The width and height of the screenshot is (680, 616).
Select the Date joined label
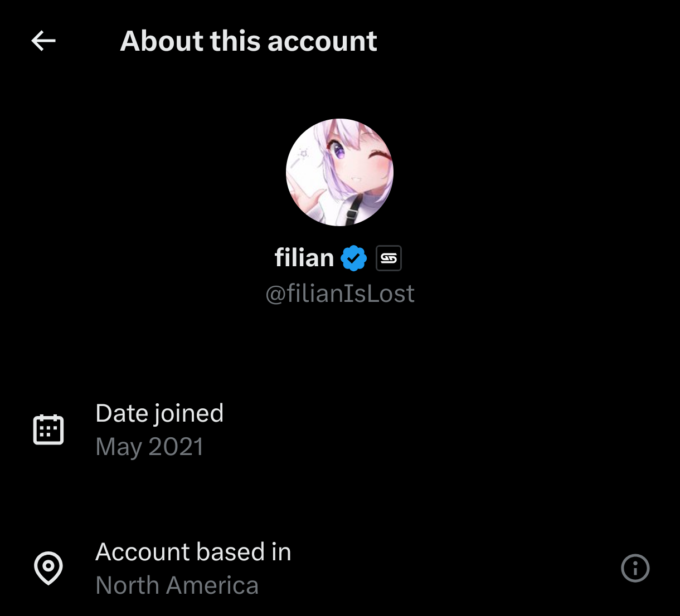(159, 413)
